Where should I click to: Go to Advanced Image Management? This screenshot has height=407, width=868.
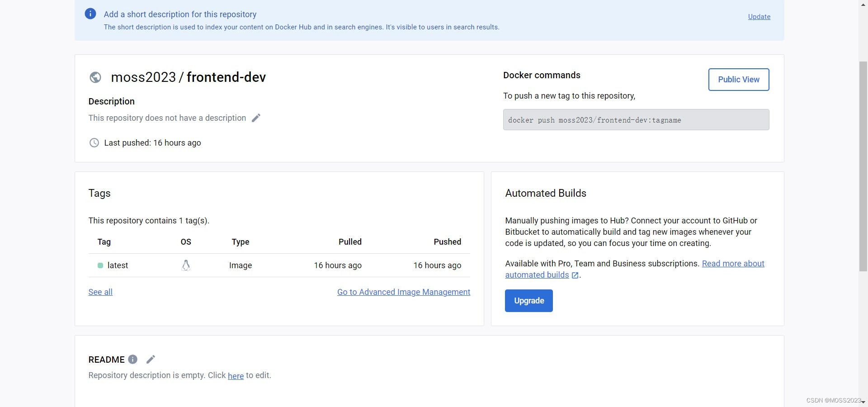point(404,292)
